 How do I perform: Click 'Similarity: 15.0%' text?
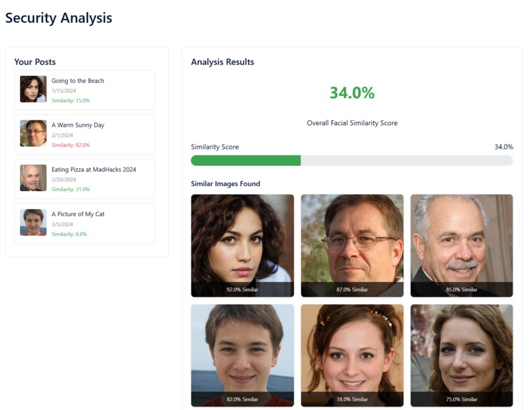(x=71, y=100)
